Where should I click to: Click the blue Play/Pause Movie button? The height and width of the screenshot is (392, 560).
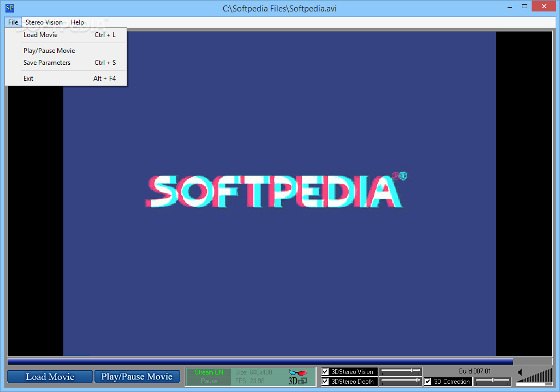[137, 377]
